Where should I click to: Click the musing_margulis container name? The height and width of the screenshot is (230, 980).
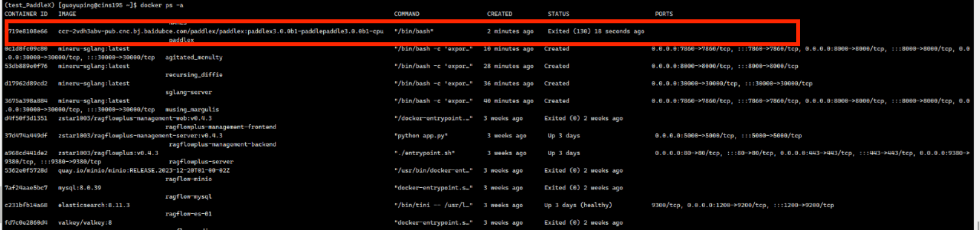(192, 110)
